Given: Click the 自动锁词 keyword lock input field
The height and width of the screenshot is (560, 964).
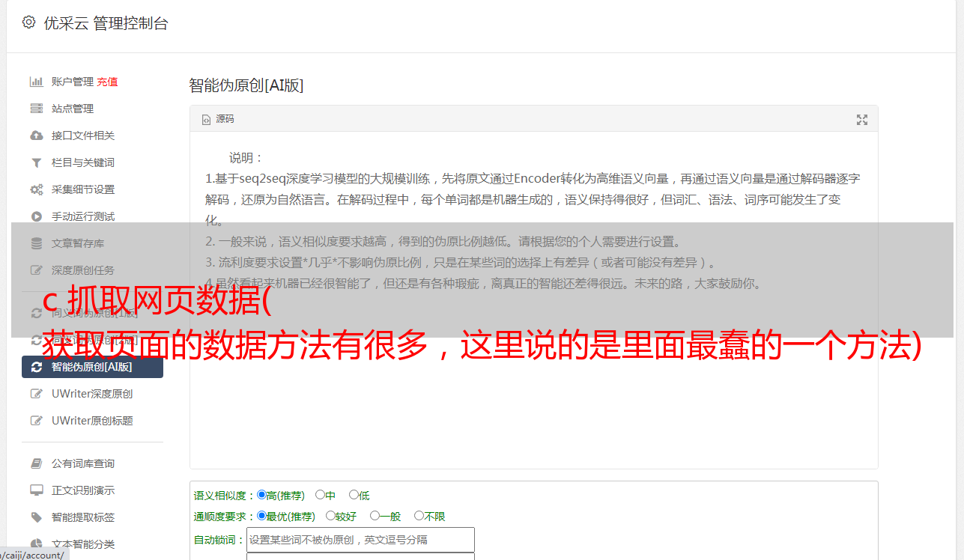Looking at the screenshot, I should (x=360, y=540).
